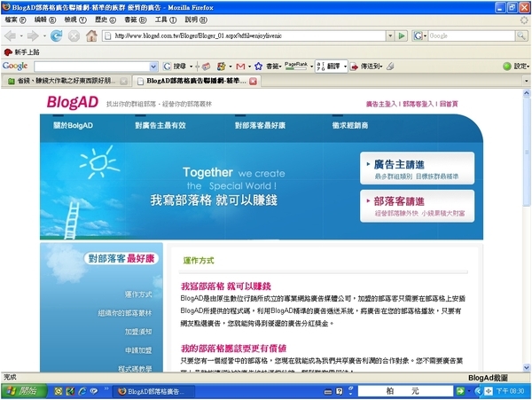532x400 pixels.
Task: Open the 對部落客最好康 nav item
Action: coord(260,125)
